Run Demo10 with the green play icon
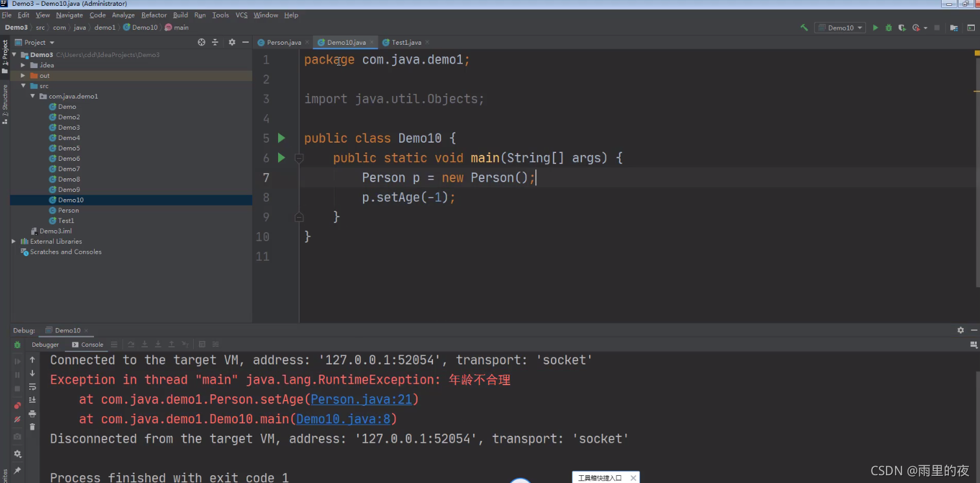 click(876, 27)
